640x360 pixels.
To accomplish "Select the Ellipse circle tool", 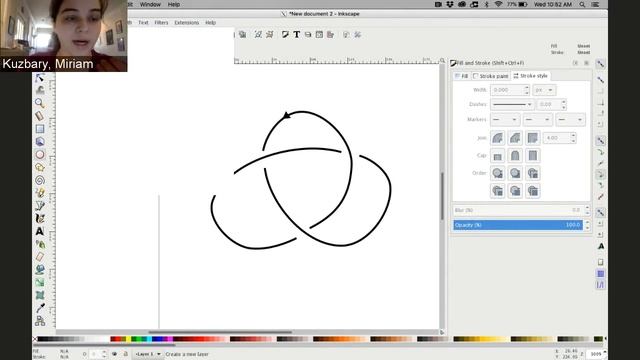I will click(x=40, y=155).
